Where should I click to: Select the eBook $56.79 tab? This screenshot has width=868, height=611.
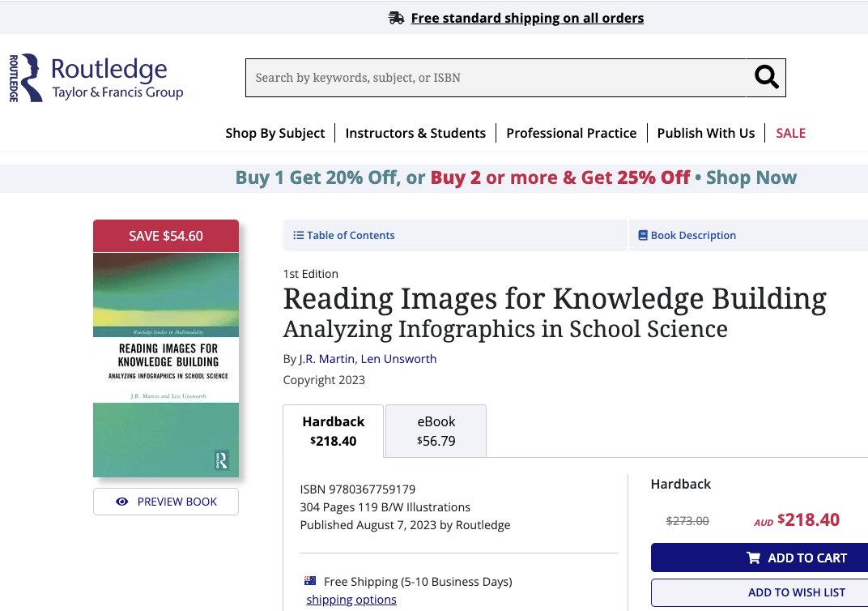[x=436, y=431]
